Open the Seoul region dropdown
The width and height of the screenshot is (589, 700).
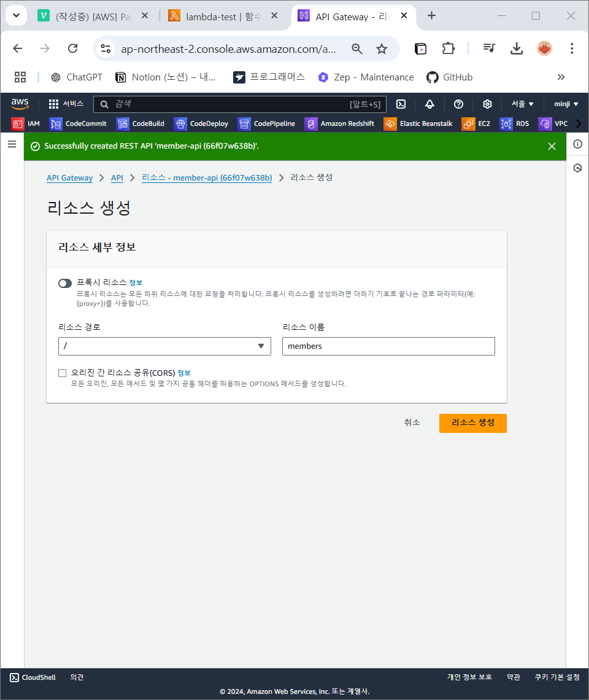523,104
